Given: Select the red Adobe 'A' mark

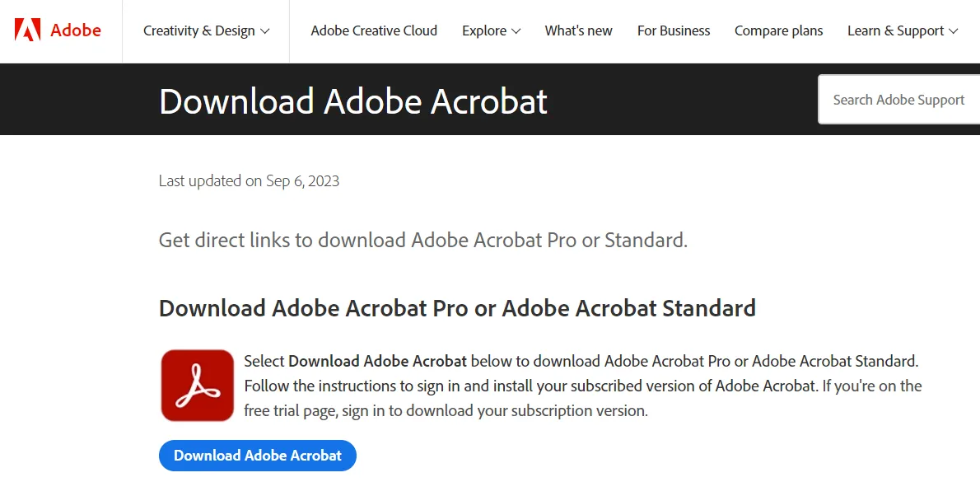Looking at the screenshot, I should [30, 30].
